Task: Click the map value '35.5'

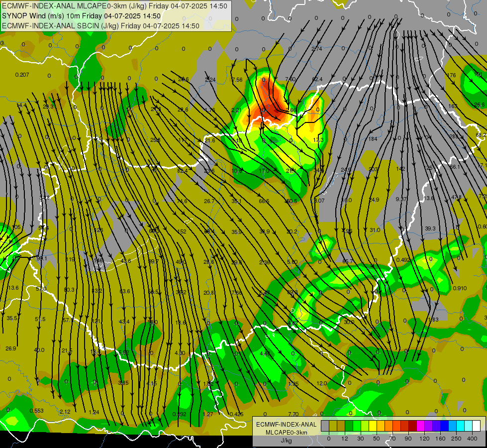Action: click(x=12, y=319)
